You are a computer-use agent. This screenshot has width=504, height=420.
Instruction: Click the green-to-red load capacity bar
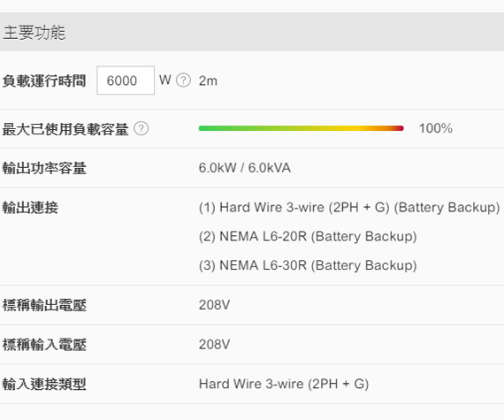(x=302, y=128)
